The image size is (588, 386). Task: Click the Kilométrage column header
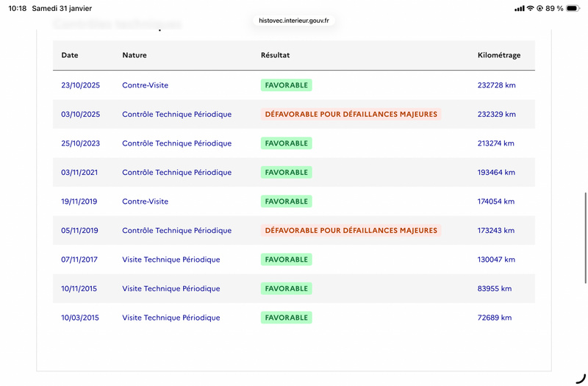[499, 55]
